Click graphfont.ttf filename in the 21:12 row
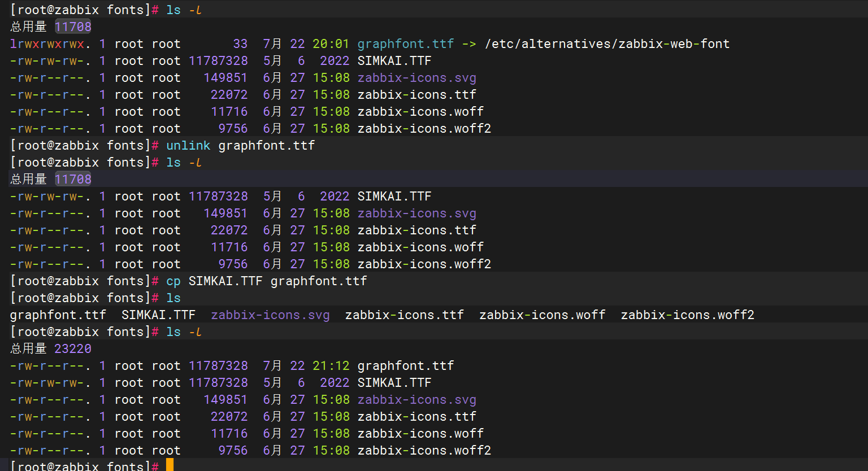 [406, 366]
